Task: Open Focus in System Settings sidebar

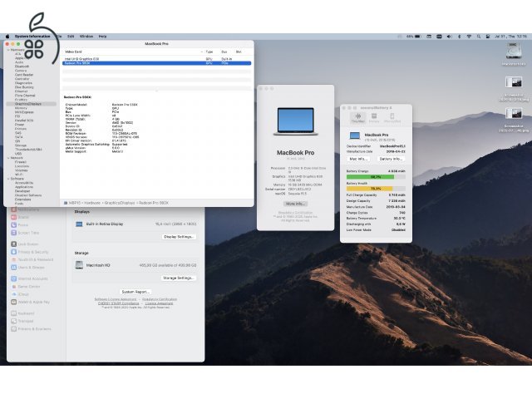Action: coord(20,225)
